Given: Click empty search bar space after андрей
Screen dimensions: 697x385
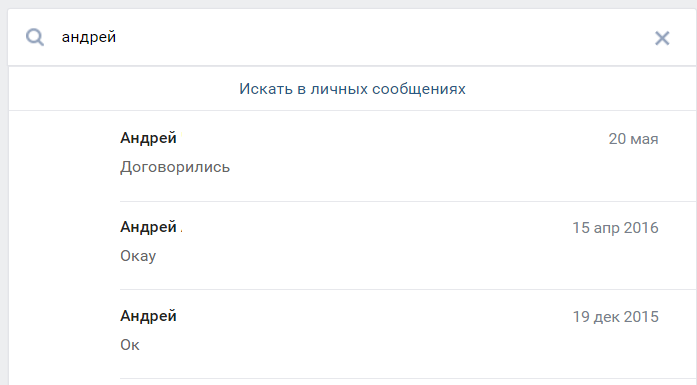Looking at the screenshot, I should coord(382,37).
